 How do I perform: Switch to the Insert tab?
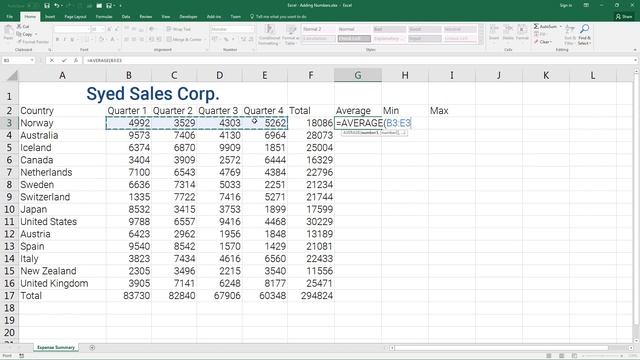point(50,17)
